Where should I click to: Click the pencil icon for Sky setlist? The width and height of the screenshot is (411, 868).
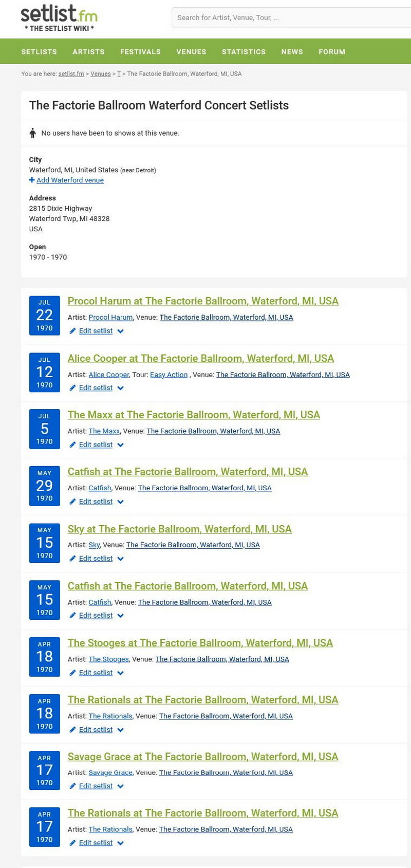(72, 558)
